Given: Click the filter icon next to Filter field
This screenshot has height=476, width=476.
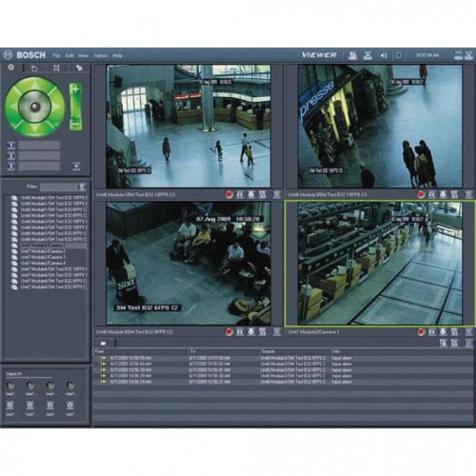Looking at the screenshot, I should [x=81, y=185].
